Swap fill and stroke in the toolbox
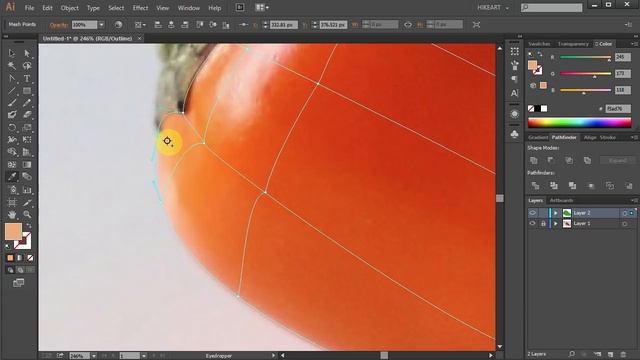The width and height of the screenshot is (640, 360). pyautogui.click(x=29, y=226)
